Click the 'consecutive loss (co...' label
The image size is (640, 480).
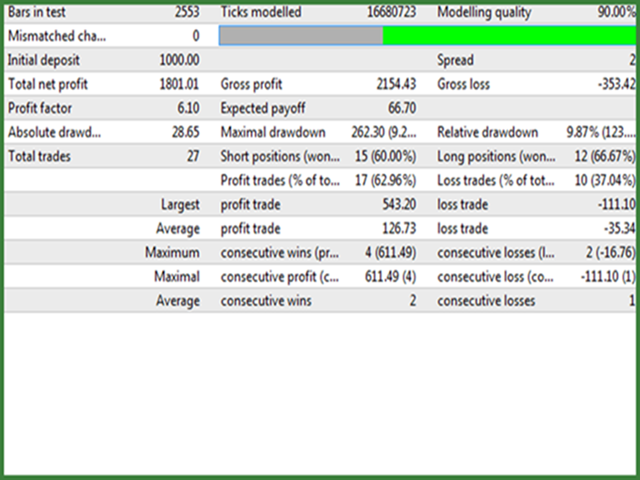coord(496,277)
